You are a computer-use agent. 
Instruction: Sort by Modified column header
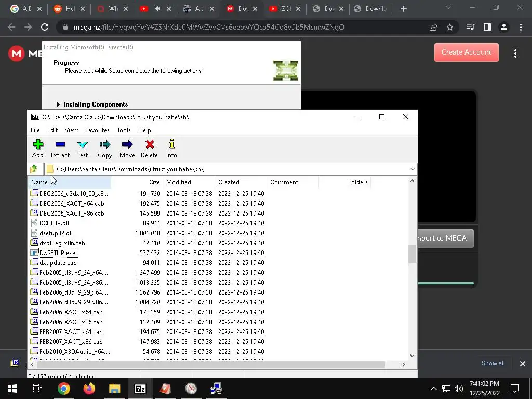[189, 182]
